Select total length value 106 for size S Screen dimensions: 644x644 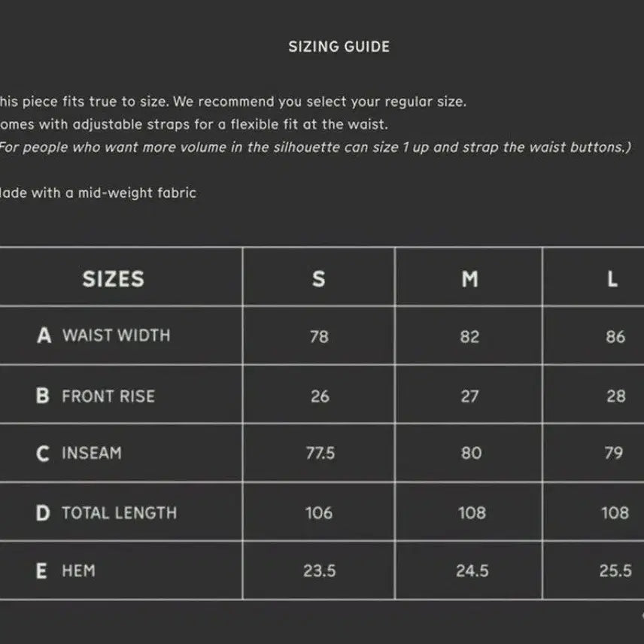(x=319, y=513)
